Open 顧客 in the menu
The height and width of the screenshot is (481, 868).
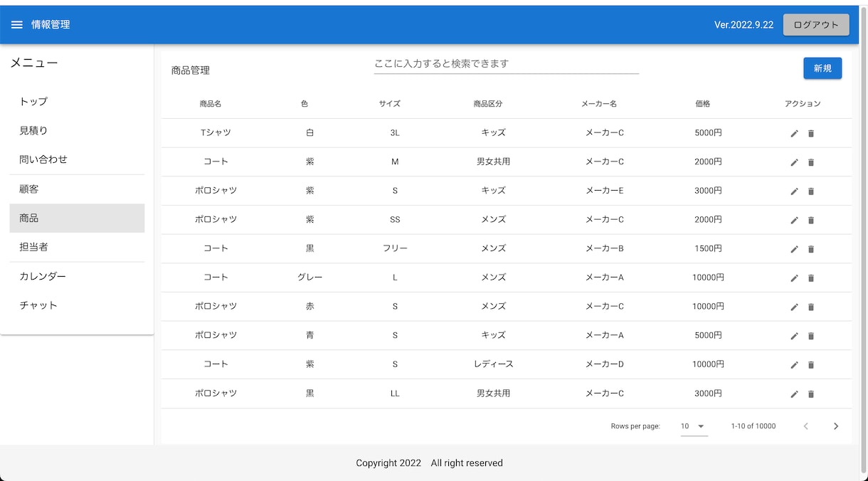(x=77, y=189)
